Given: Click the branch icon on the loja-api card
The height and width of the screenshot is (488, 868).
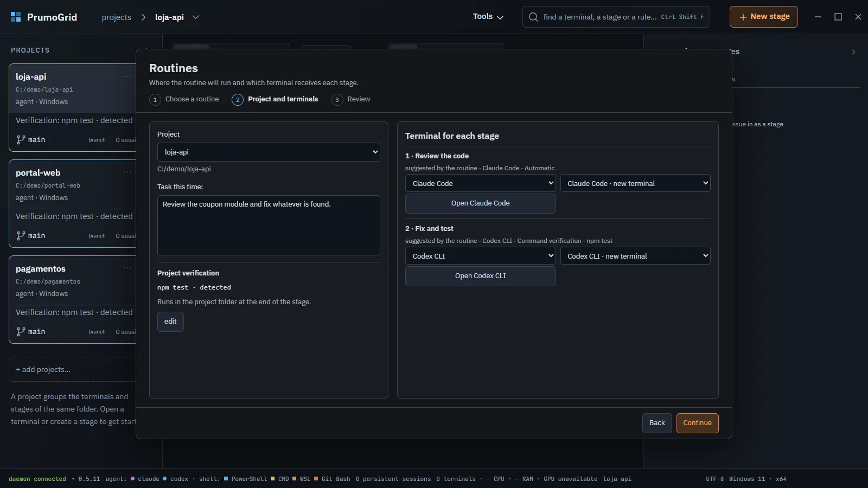Looking at the screenshot, I should coord(21,139).
